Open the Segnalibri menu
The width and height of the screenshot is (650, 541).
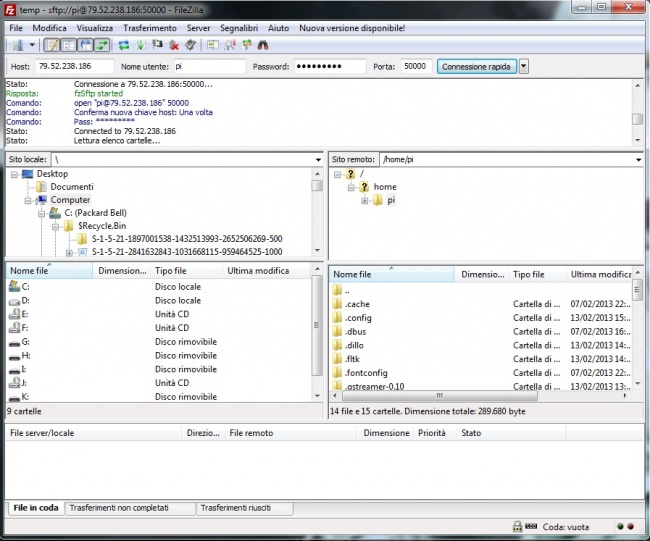239,28
